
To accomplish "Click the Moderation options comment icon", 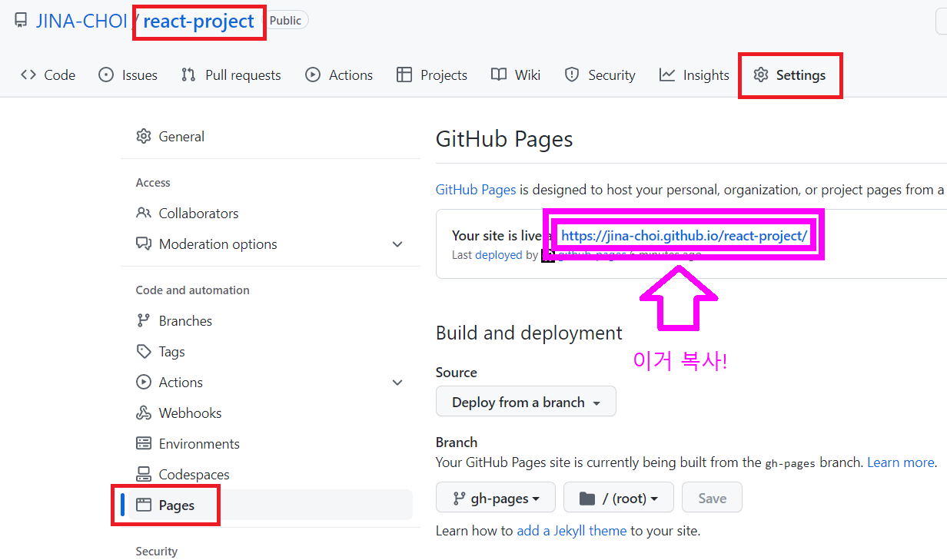I will 144,244.
